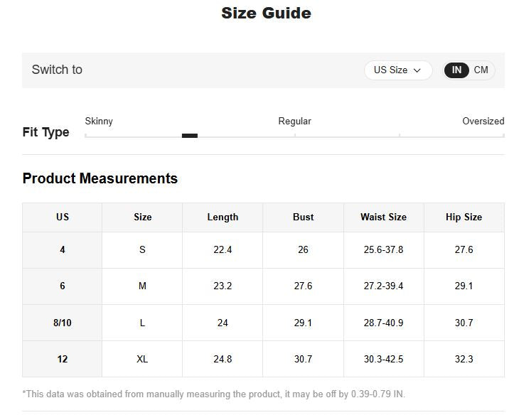
Task: Click hip size 29.1 in M row
Action: 464,286
